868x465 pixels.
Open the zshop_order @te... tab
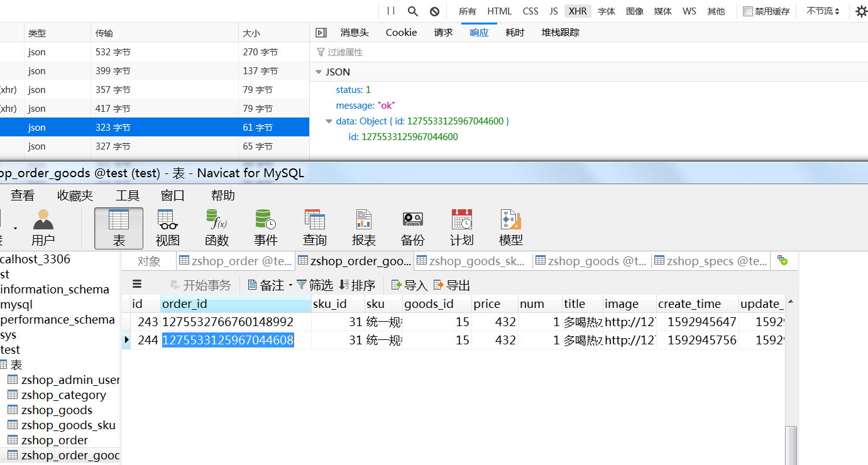point(235,261)
